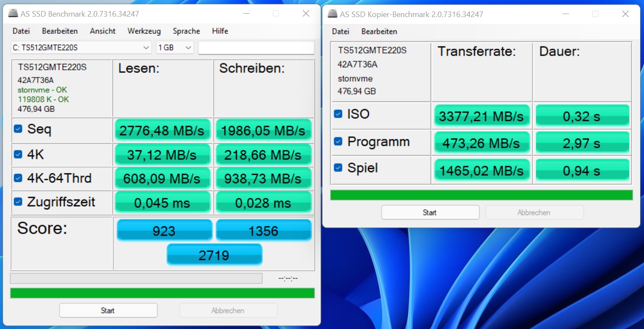Toggle the Programm copy test checkbox
The image size is (644, 329).
point(338,141)
